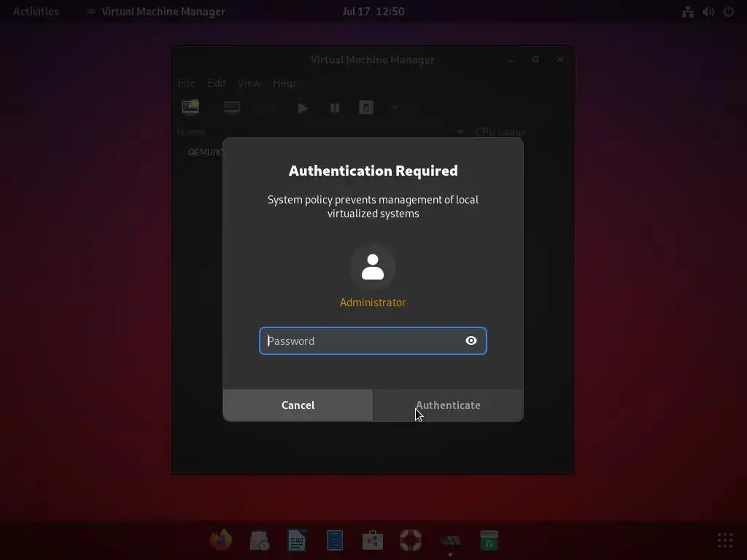Click the Name column header
Image resolution: width=747 pixels, height=560 pixels.
191,132
